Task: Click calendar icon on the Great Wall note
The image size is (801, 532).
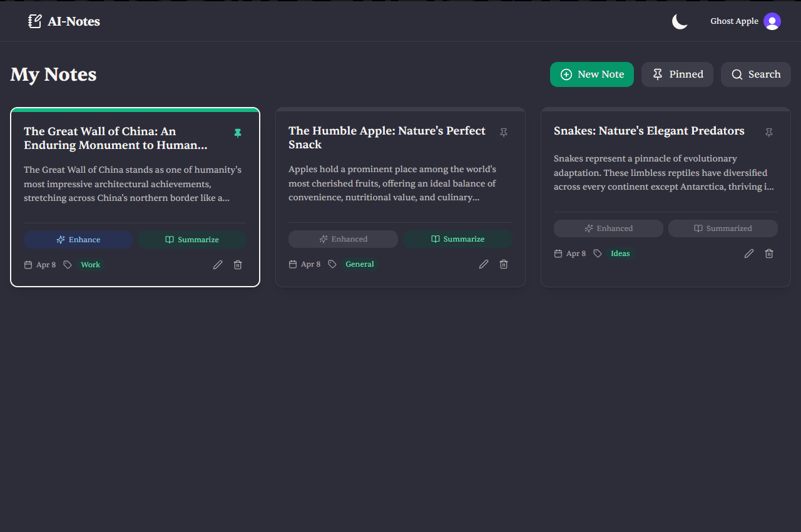Action: click(28, 265)
